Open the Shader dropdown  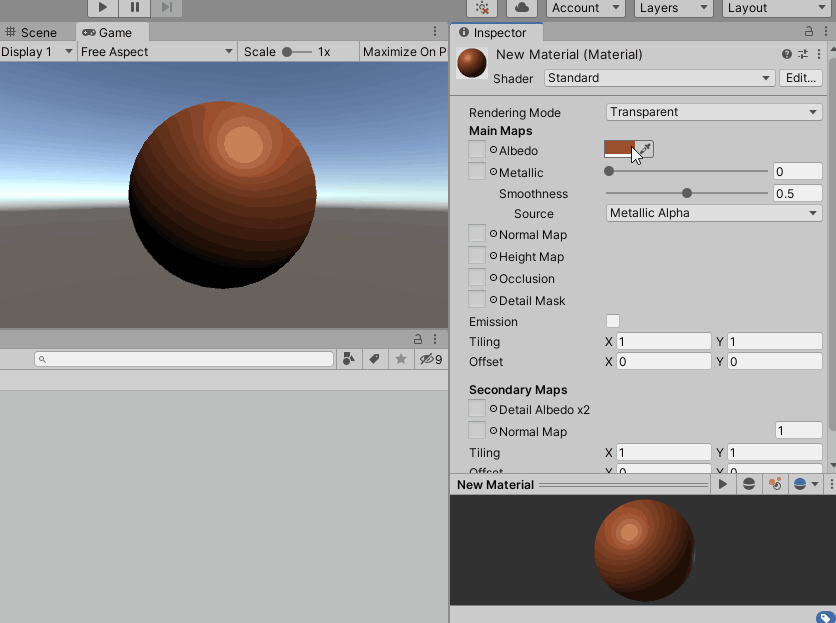(658, 77)
